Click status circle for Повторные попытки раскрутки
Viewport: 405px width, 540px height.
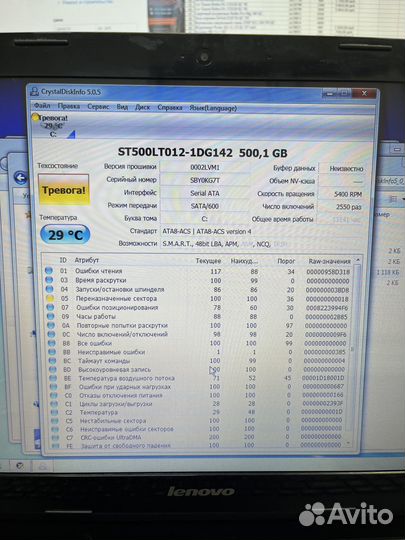click(x=51, y=325)
